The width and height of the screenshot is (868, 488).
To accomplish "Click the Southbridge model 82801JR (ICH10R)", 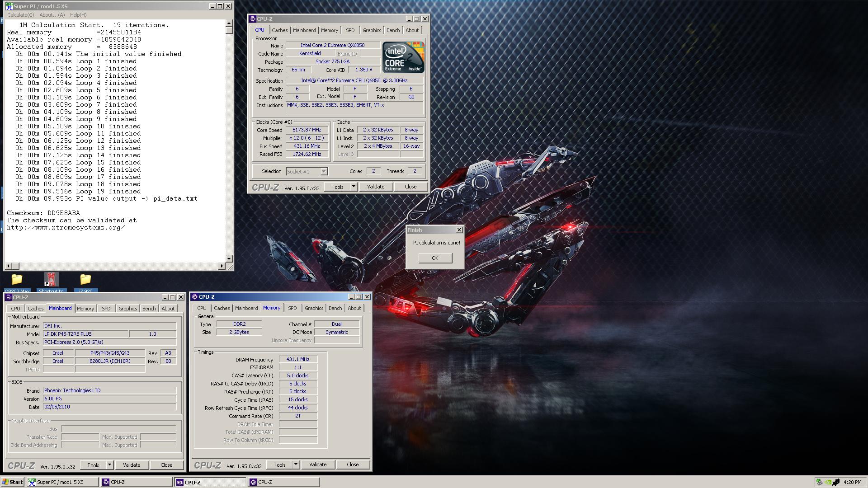I will coord(110,361).
